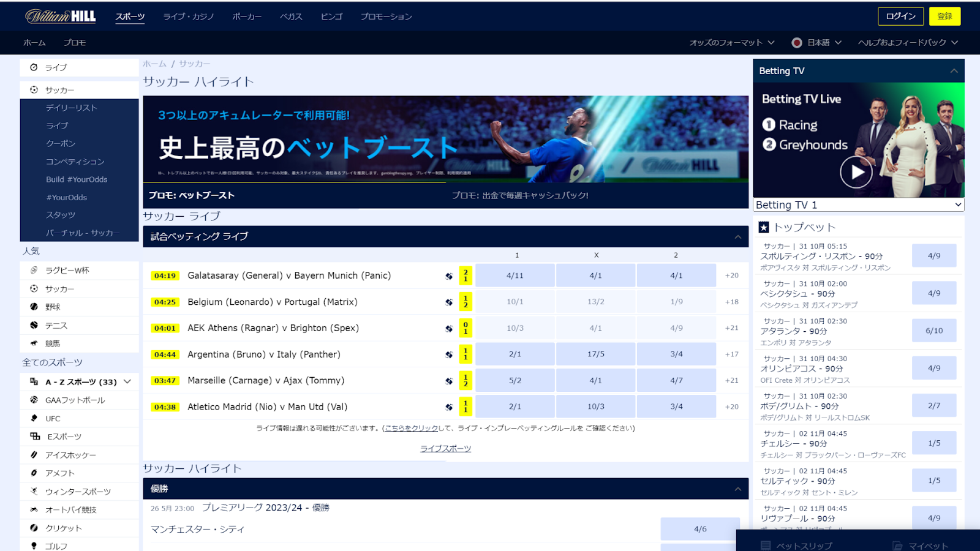Click ホーム in the breadcrumb
The width and height of the screenshot is (980, 551).
click(154, 64)
